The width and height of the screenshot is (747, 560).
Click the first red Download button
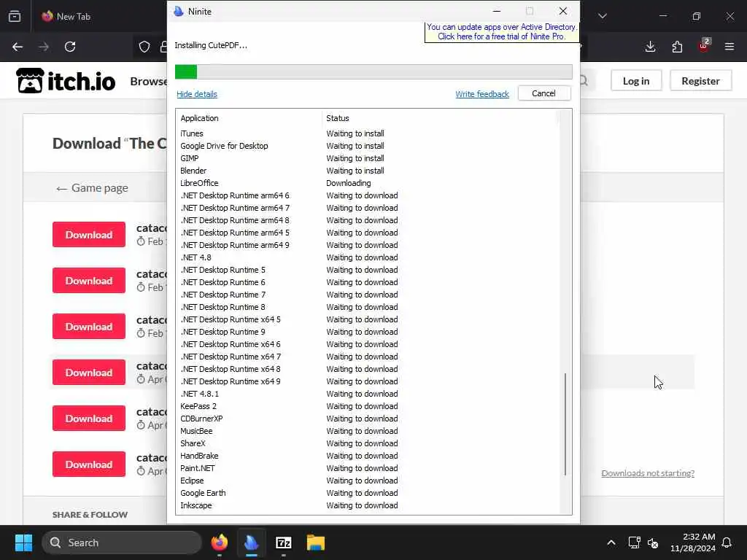89,234
